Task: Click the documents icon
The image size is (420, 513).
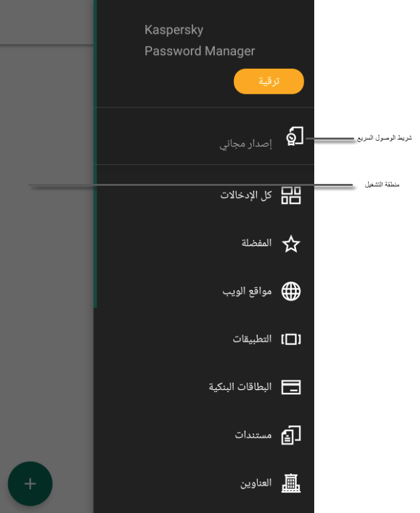Action: 291,435
